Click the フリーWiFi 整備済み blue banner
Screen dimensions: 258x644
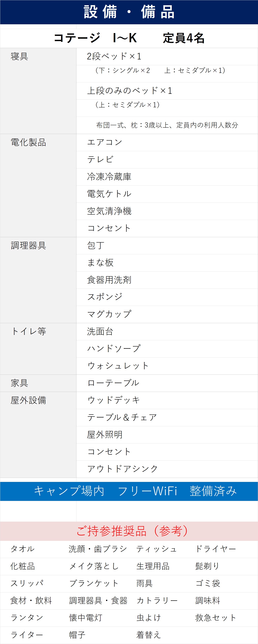(135, 491)
